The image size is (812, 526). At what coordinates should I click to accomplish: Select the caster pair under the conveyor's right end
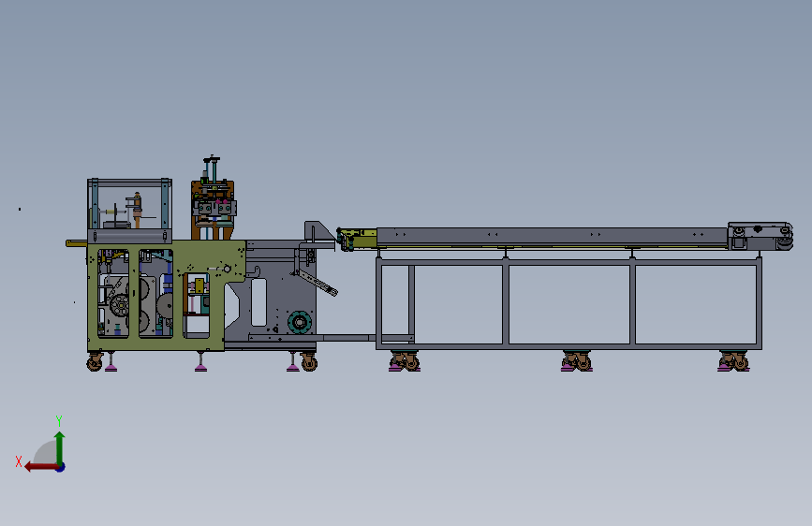(x=733, y=361)
